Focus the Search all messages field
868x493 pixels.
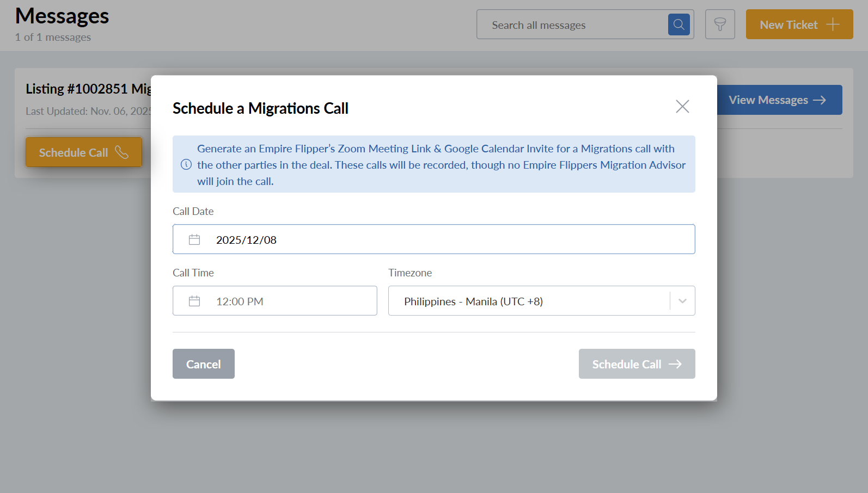(572, 25)
